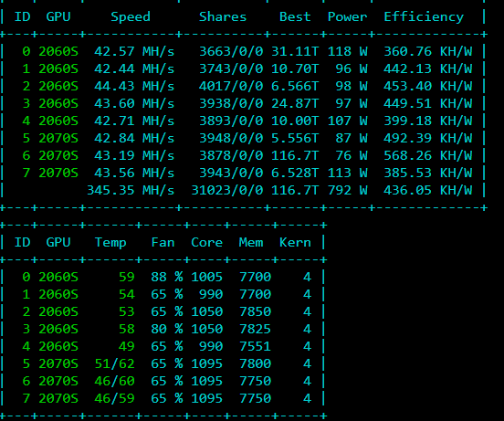The width and height of the screenshot is (504, 421).
Task: Click total power 792 W
Action: point(348,190)
